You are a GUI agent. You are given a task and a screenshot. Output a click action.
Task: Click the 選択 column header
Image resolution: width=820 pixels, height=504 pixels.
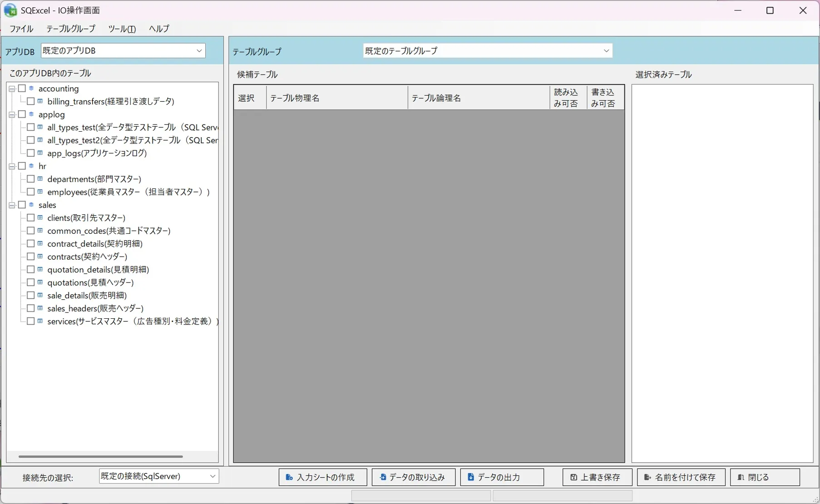[250, 98]
